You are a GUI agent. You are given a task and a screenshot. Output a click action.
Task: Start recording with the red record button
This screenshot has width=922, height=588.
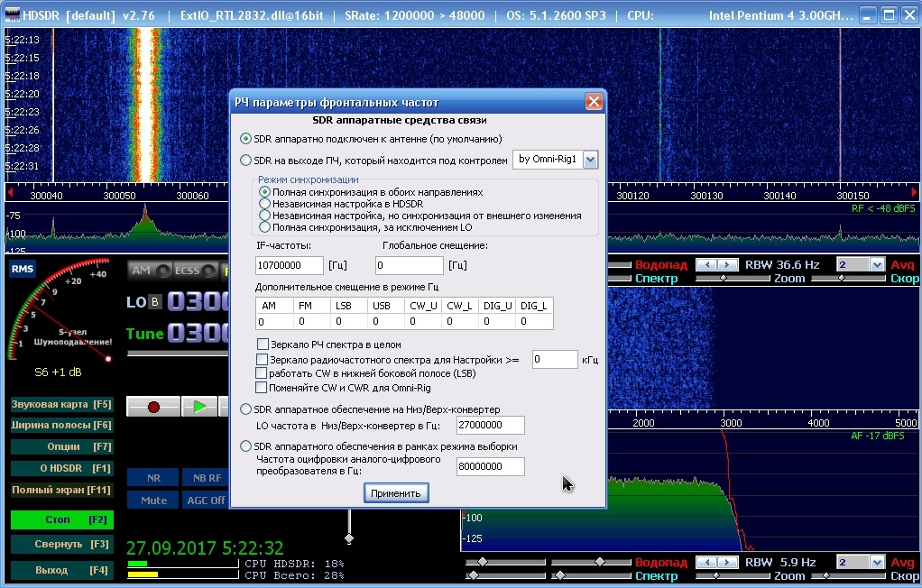pos(153,407)
